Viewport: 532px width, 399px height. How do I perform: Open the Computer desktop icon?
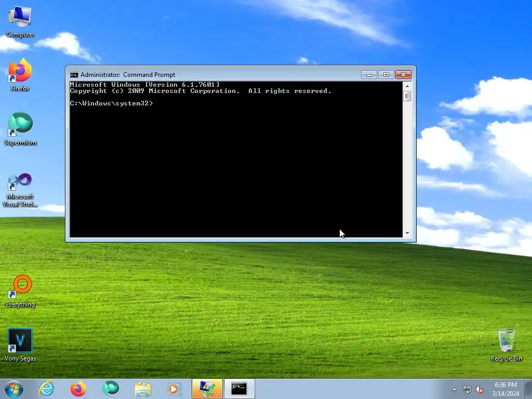(x=20, y=21)
